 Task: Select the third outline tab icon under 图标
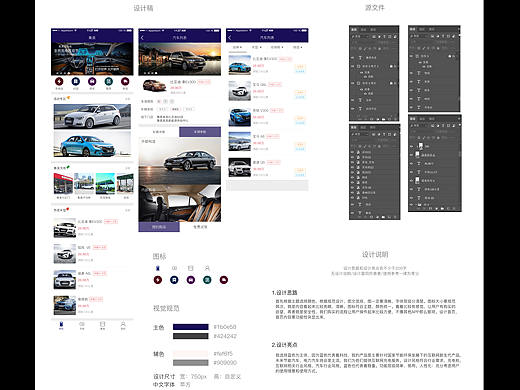pyautogui.click(x=190, y=268)
